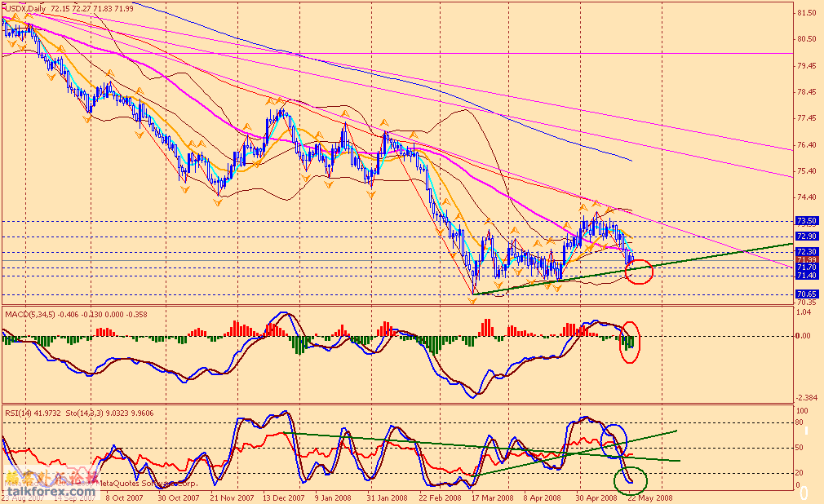Click the 17 Mar 2008 date label
This screenshot has width=824, height=504.
[493, 497]
